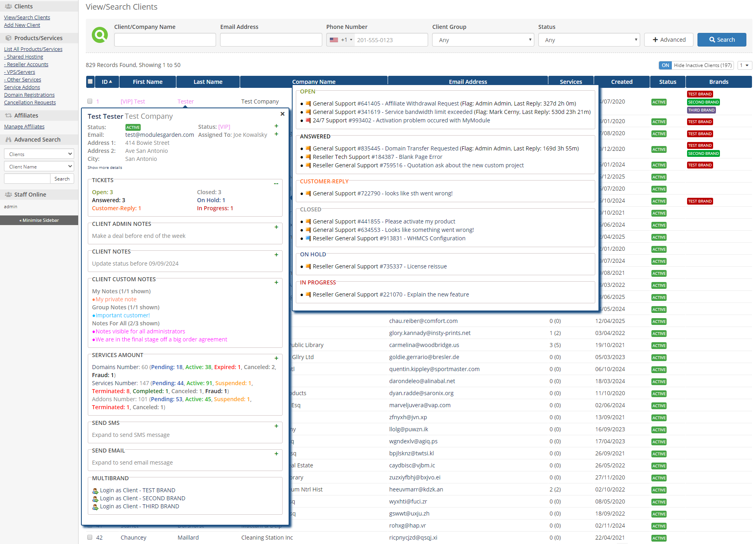Expand the Send SMS section
Image resolution: width=756 pixels, height=544 pixels.
[276, 426]
